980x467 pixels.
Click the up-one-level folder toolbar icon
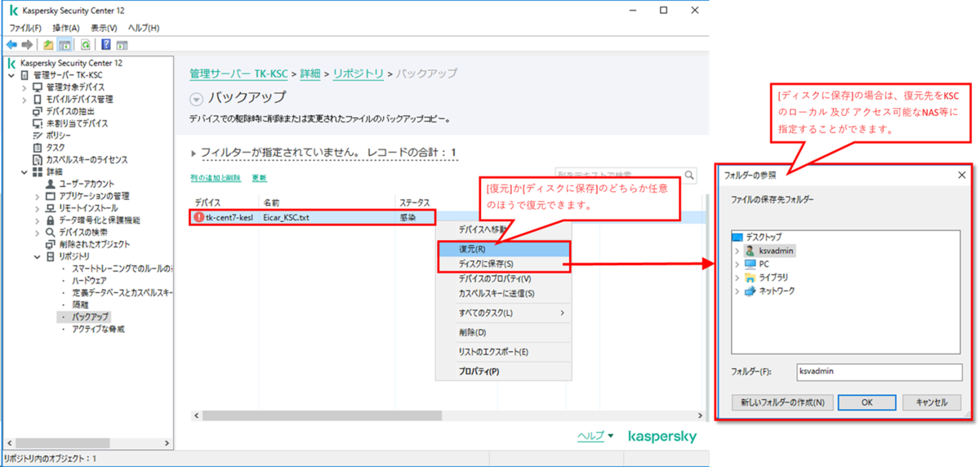click(x=48, y=44)
